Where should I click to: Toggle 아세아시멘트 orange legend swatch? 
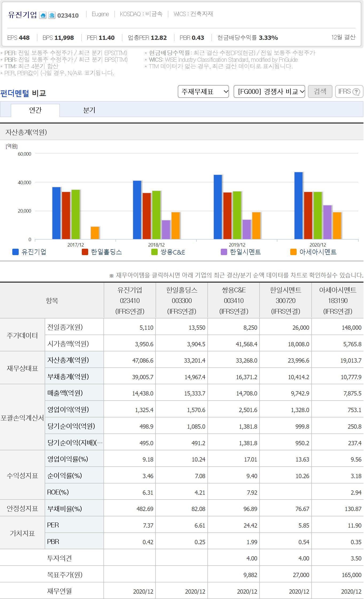click(293, 252)
